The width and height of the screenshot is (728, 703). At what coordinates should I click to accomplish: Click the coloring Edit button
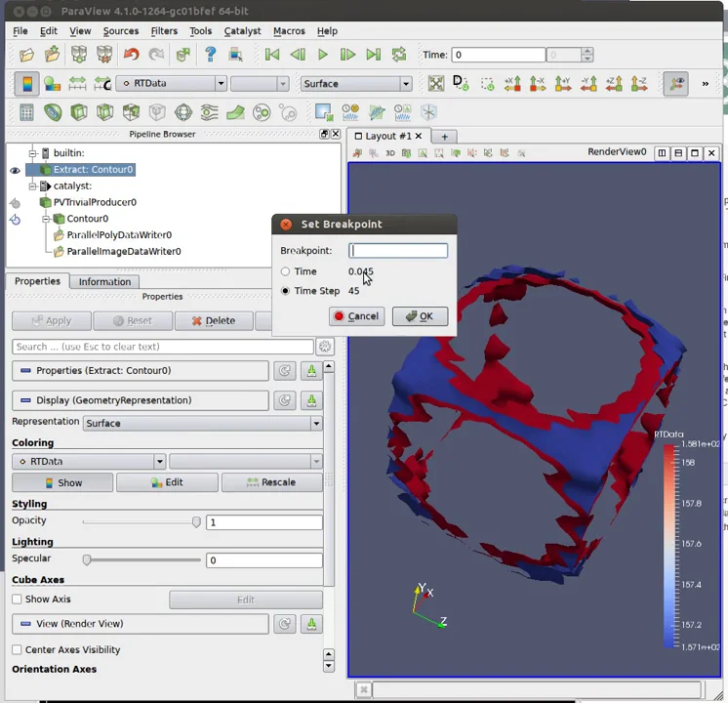point(167,482)
